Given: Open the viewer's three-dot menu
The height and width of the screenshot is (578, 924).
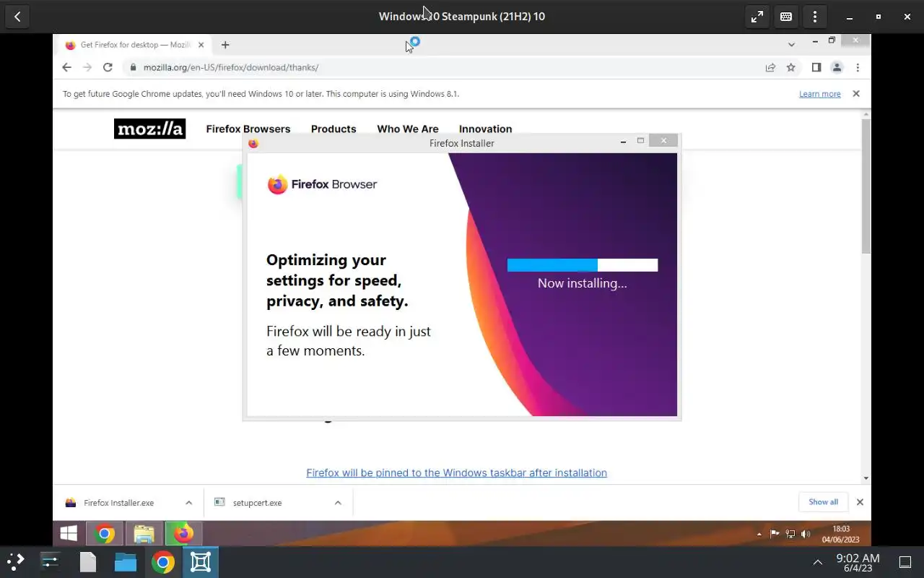Looking at the screenshot, I should (815, 17).
